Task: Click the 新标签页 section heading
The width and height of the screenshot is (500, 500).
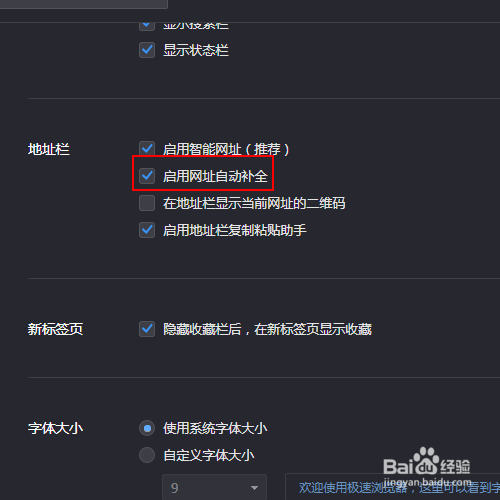Action: coord(55,329)
